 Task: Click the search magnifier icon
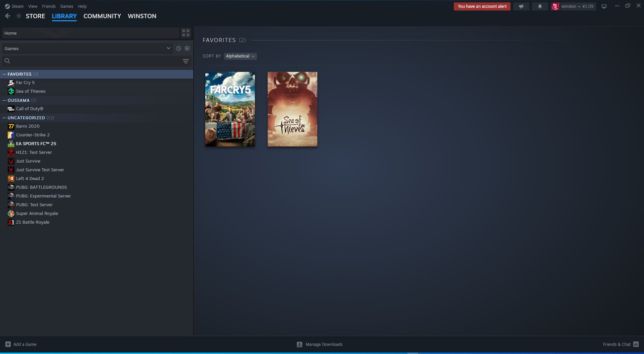point(7,61)
